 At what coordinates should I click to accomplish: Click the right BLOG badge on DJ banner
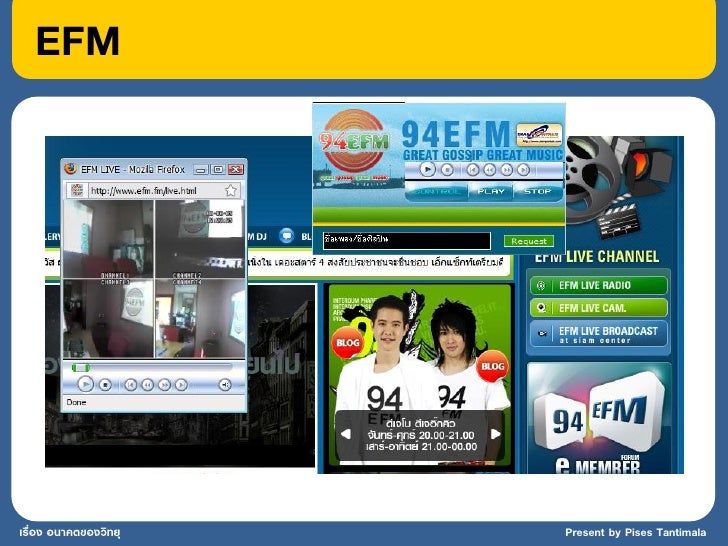point(493,366)
